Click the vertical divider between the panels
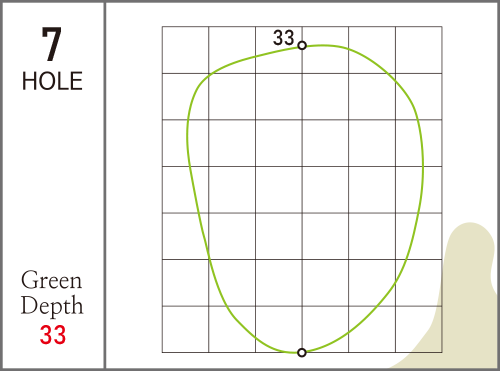The height and width of the screenshot is (371, 500). tap(105, 185)
